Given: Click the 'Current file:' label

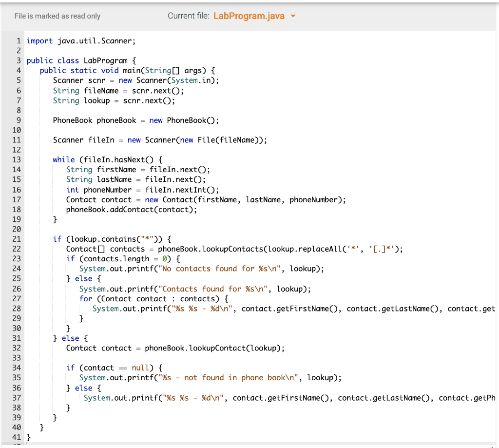Looking at the screenshot, I should [189, 16].
